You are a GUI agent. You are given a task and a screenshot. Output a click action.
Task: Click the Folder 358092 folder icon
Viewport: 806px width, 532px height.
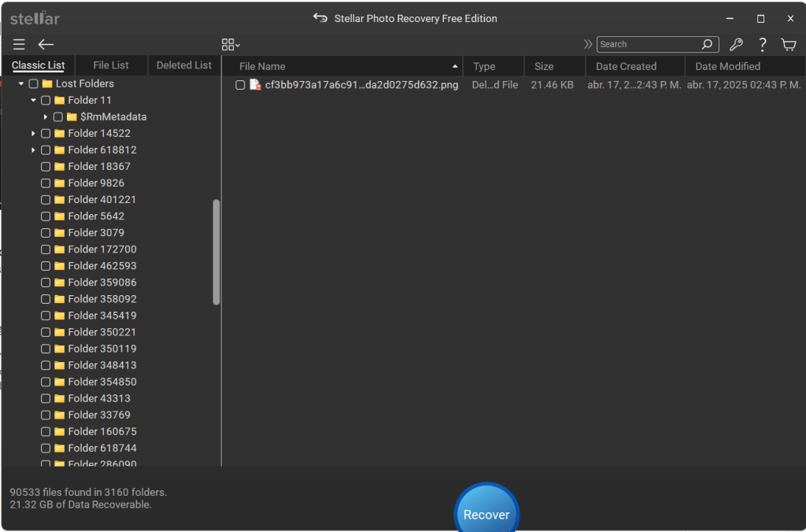click(60, 299)
